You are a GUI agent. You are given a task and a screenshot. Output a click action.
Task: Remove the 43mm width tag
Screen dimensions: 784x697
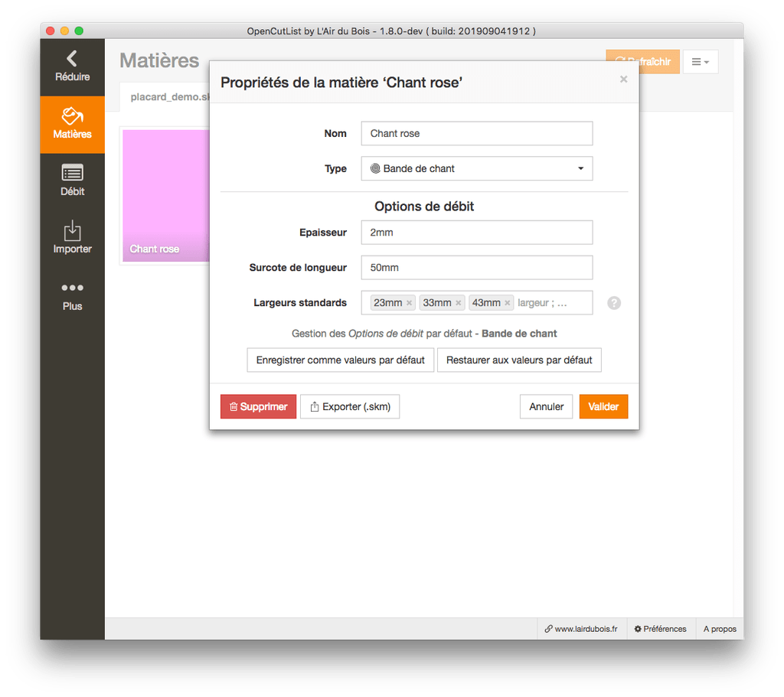pyautogui.click(x=508, y=303)
